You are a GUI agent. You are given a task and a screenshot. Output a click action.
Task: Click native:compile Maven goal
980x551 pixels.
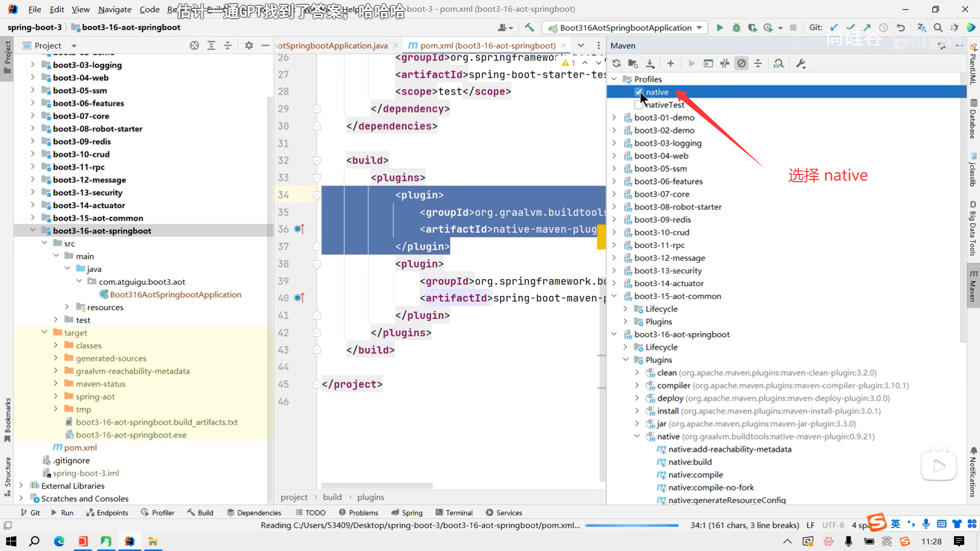(x=695, y=475)
